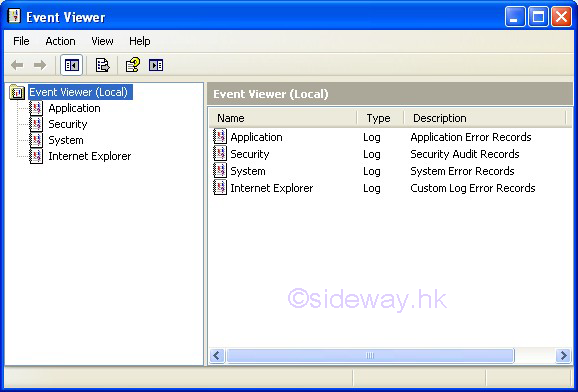Open the Action menu
The height and width of the screenshot is (392, 578).
click(x=60, y=41)
